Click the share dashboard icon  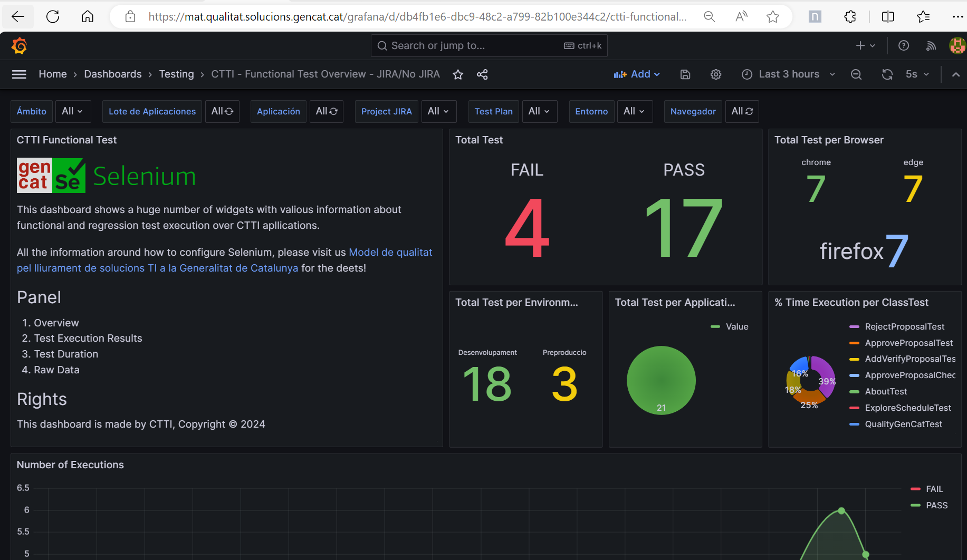pos(482,74)
